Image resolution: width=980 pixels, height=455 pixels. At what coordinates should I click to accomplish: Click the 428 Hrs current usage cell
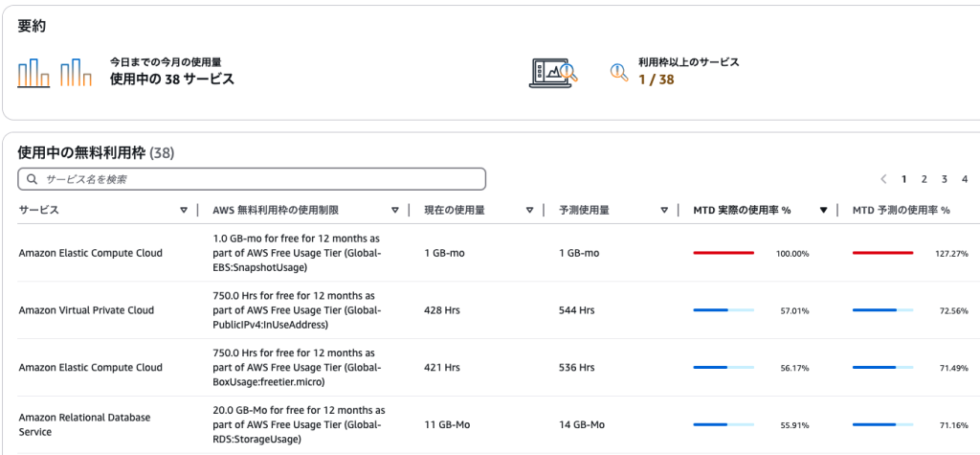(x=443, y=310)
